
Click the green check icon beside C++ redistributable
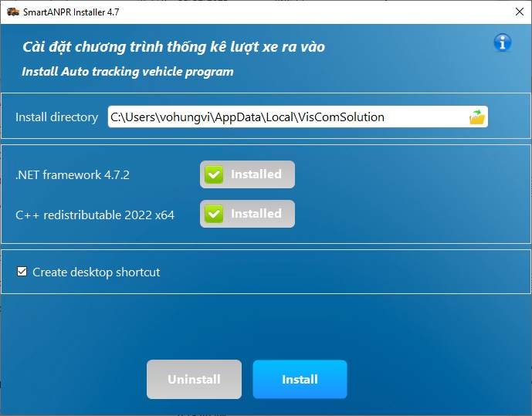(214, 214)
